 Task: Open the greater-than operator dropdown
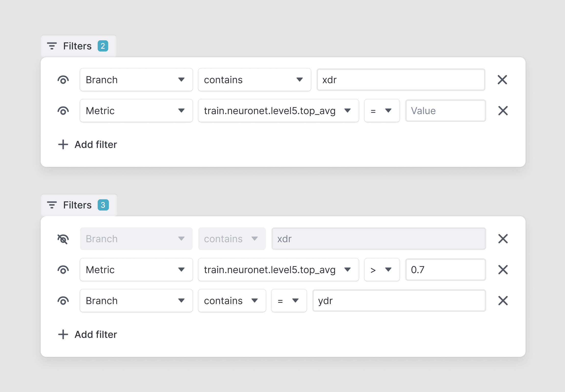(x=381, y=270)
